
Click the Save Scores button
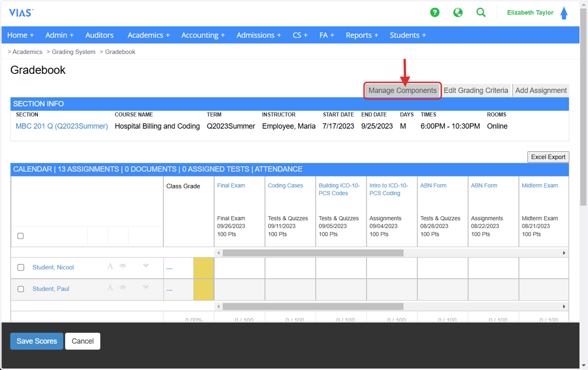[37, 341]
